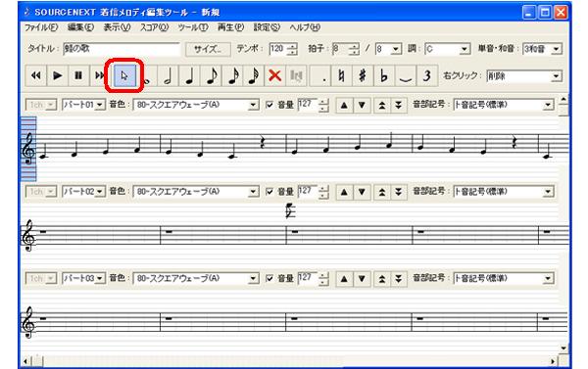Open the パート01 音部記号 dropdown

[x=548, y=105]
